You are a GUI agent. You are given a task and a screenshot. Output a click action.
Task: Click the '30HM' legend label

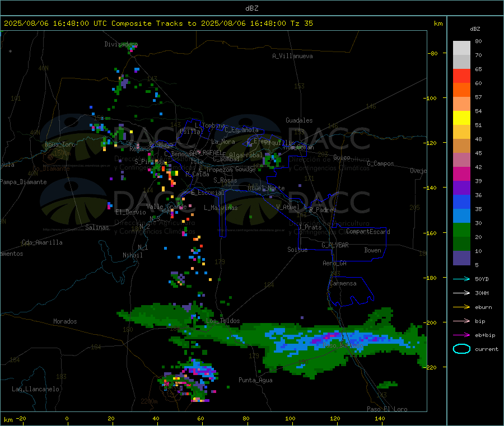click(482, 293)
